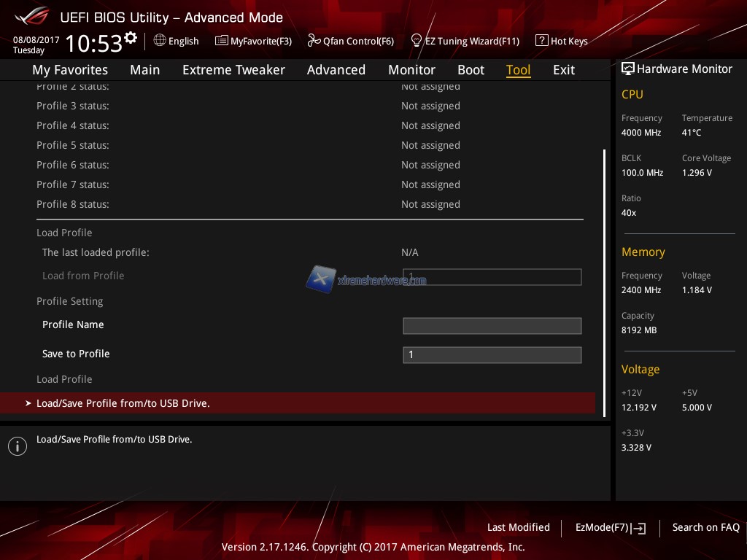
Task: Click the Qfan Control fan icon
Action: [314, 41]
